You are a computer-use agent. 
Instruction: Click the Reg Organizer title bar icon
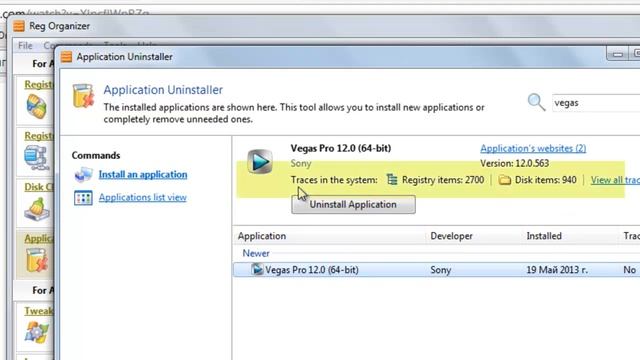(19, 26)
